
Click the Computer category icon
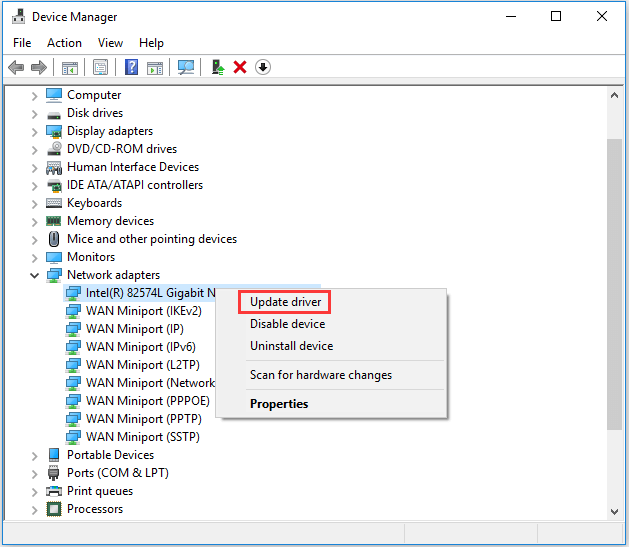(54, 95)
